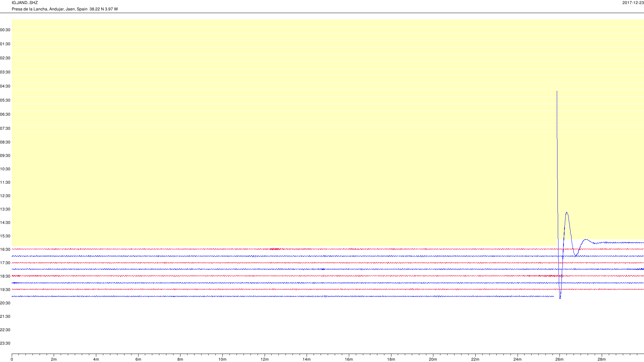The height and width of the screenshot is (362, 644).
Task: Click the 22m axis tick label
Action: click(475, 359)
